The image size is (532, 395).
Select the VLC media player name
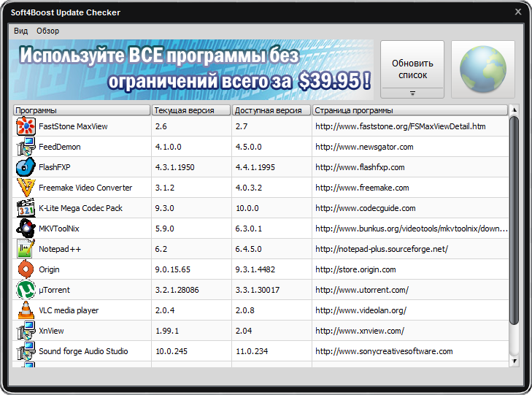click(69, 310)
